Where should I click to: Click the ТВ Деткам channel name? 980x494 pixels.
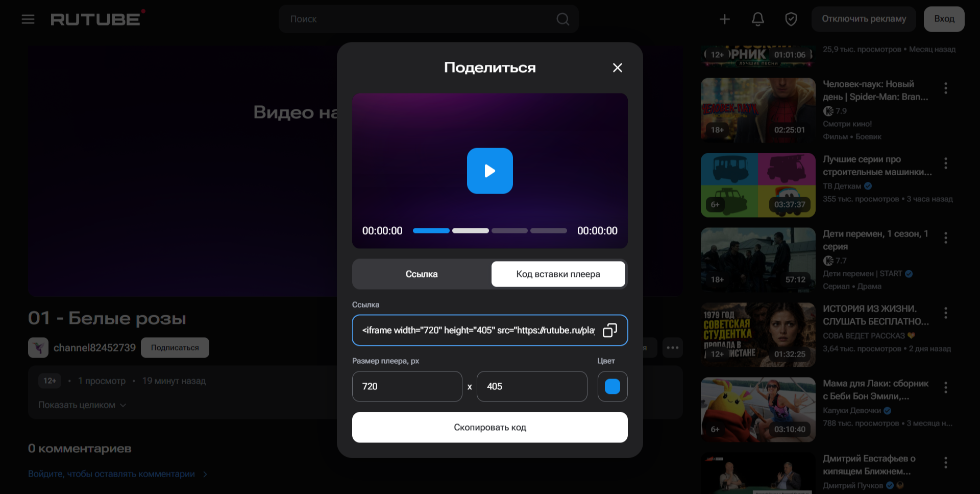[x=842, y=186]
